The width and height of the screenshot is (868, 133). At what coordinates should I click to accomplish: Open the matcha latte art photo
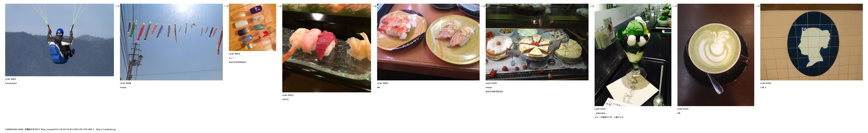[716, 55]
